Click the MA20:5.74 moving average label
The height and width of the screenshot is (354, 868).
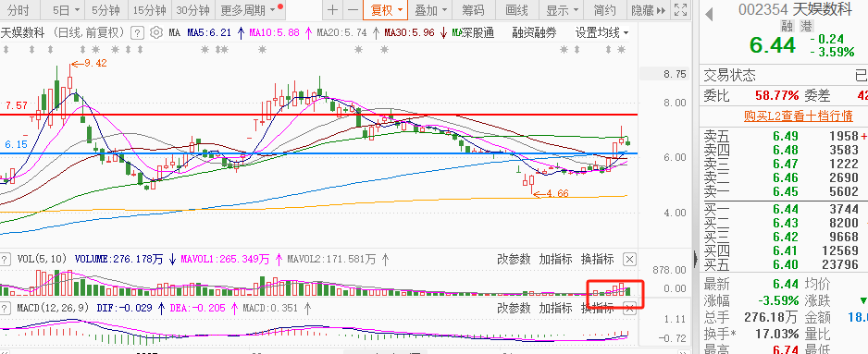(x=341, y=33)
